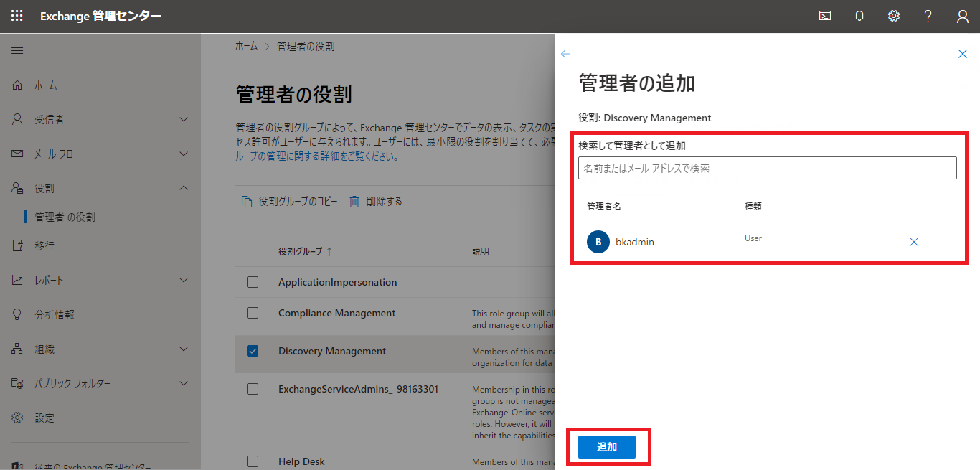Check the ExchangeServiceAdmins checkbox
The image size is (980, 470).
pos(253,389)
